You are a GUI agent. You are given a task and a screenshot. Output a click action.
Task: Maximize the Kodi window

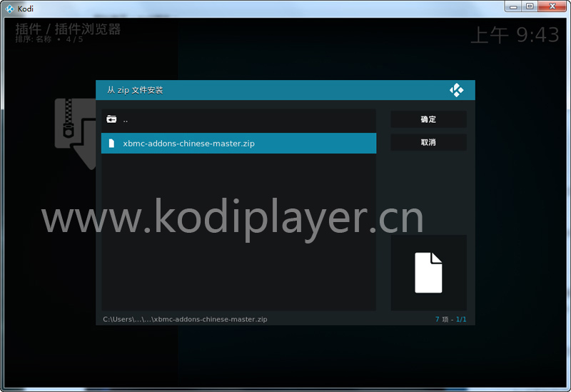(x=530, y=6)
